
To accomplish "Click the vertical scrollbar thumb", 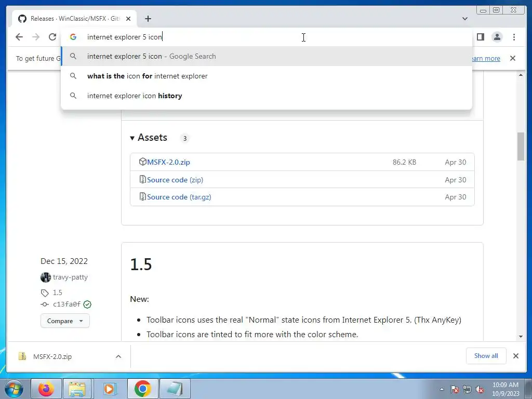I will (521, 147).
